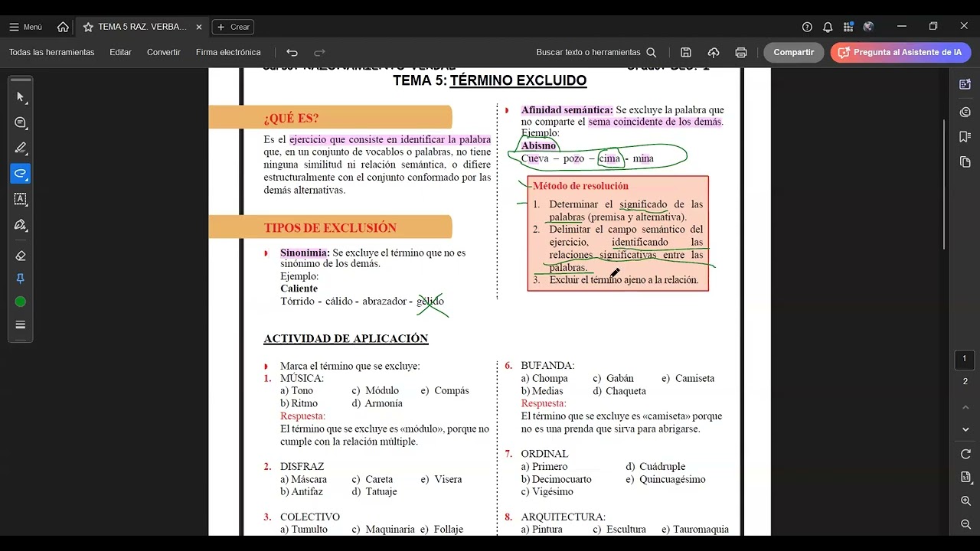
Task: Open the line thickness options
Action: pyautogui.click(x=21, y=325)
